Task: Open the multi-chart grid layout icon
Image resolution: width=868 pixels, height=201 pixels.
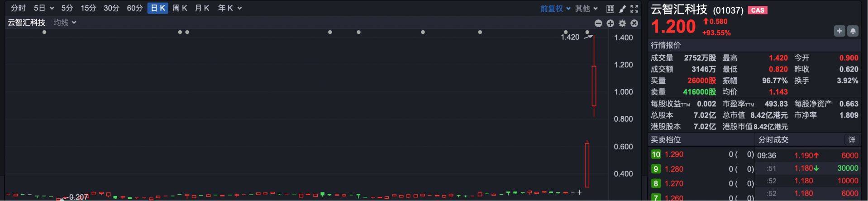Action: tap(610, 9)
